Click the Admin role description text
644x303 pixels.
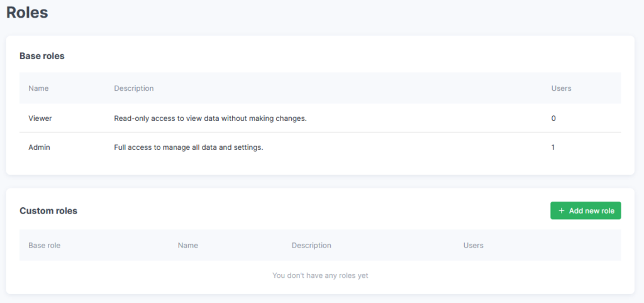[189, 147]
